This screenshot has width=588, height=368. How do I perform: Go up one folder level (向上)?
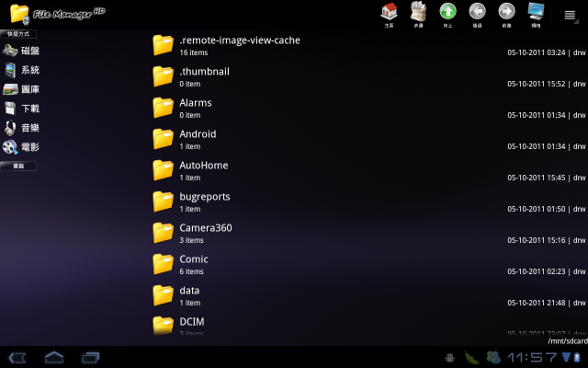(x=447, y=15)
